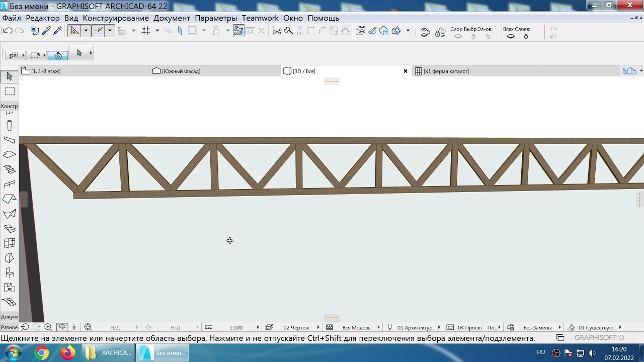The height and width of the screenshot is (362, 644).
Task: Open the Редактор menu
Action: tap(43, 18)
